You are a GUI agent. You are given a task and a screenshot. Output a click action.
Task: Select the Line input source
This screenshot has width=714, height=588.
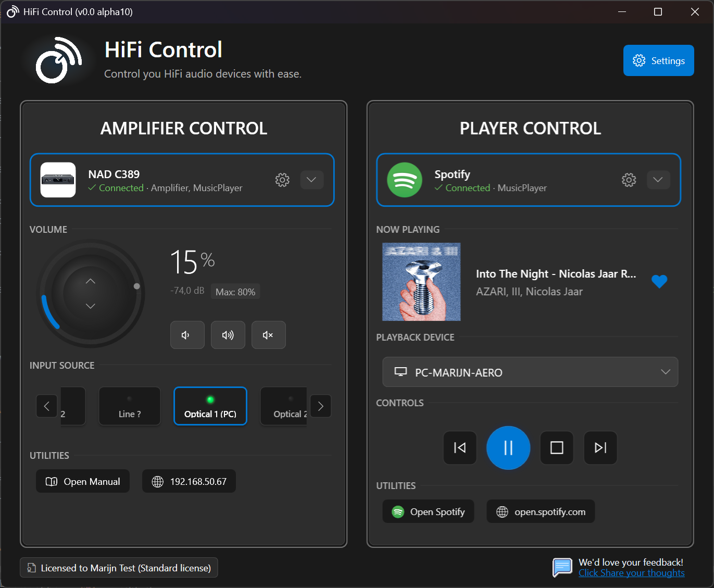tap(129, 406)
